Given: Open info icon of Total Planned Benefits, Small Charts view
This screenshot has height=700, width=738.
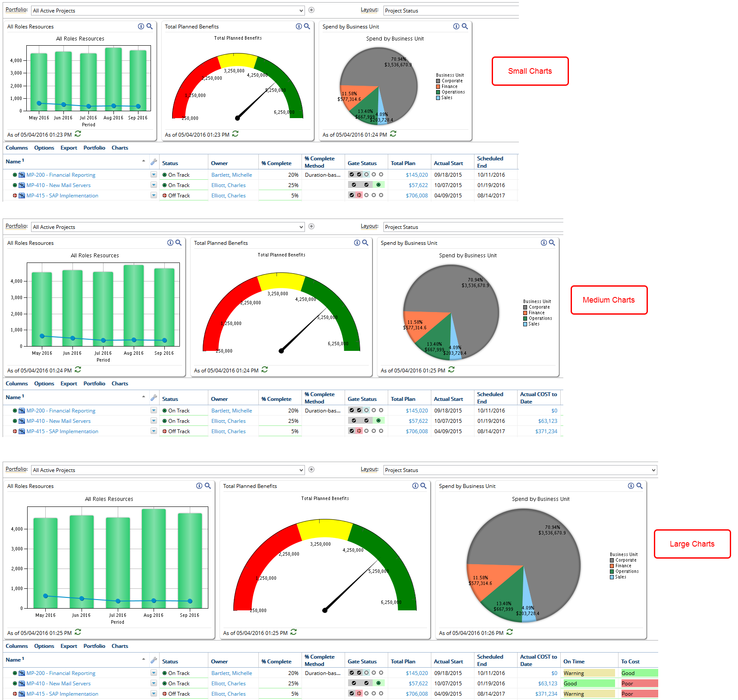Looking at the screenshot, I should tap(298, 26).
